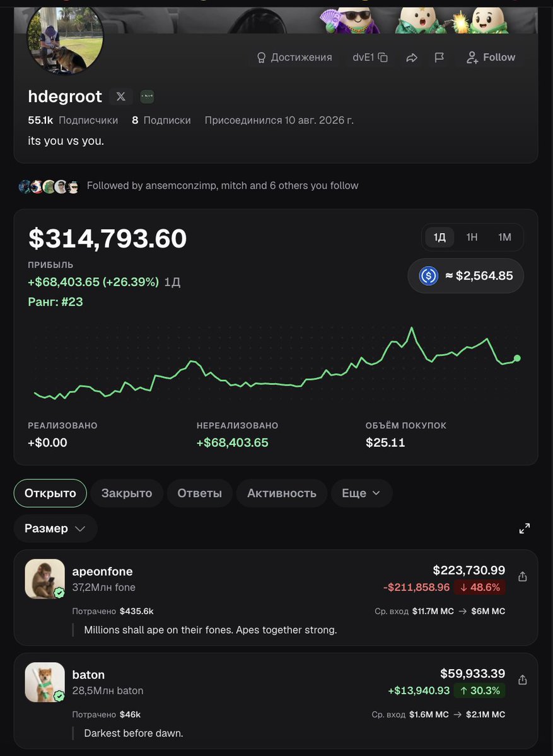Click the apeonfone value $223,730.99
The width and height of the screenshot is (553, 756).
pos(469,570)
